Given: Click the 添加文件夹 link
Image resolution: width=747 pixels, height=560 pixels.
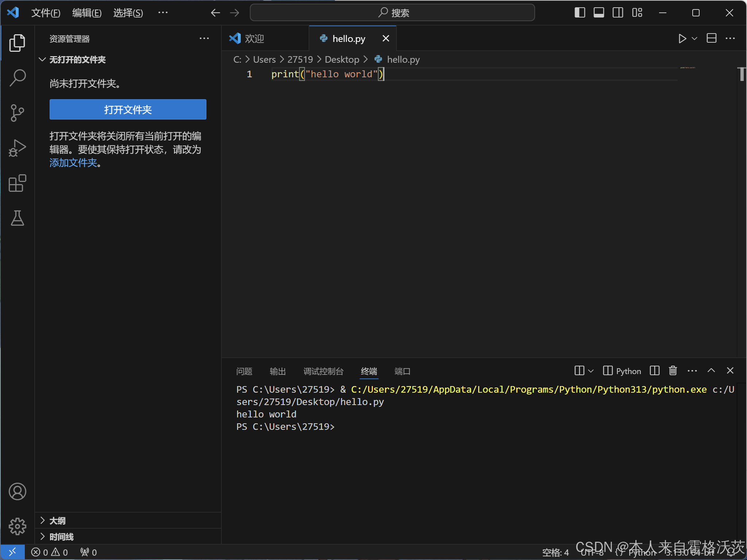Looking at the screenshot, I should tap(73, 163).
